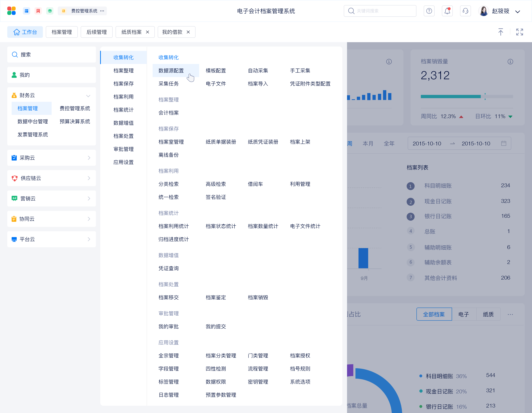Click the more options ellipsis by 纸质
The width and height of the screenshot is (532, 413).
[510, 314]
